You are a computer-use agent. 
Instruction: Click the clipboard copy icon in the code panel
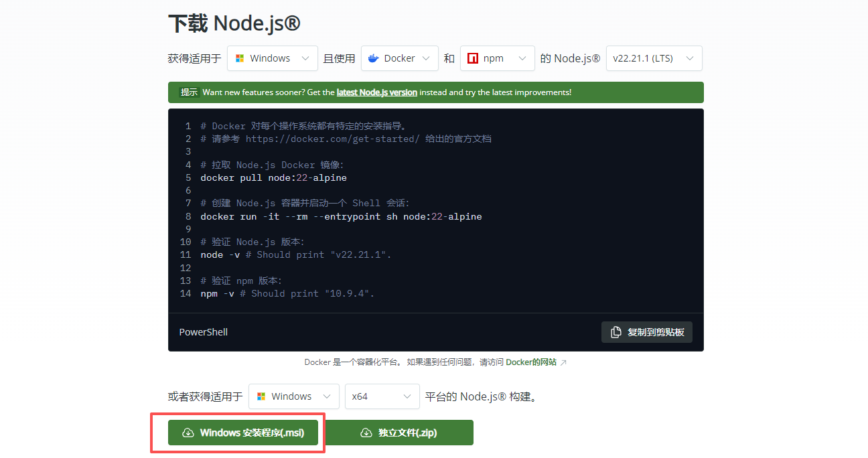[x=616, y=332]
